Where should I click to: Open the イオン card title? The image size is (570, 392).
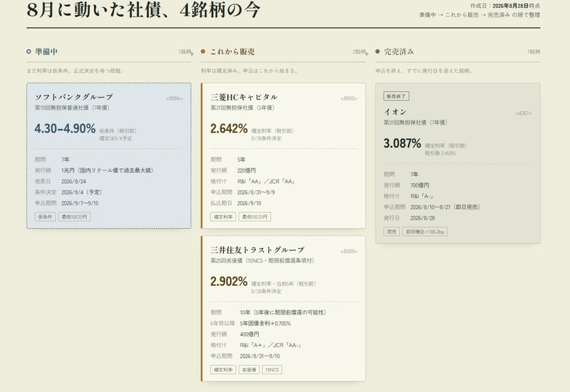coord(395,112)
